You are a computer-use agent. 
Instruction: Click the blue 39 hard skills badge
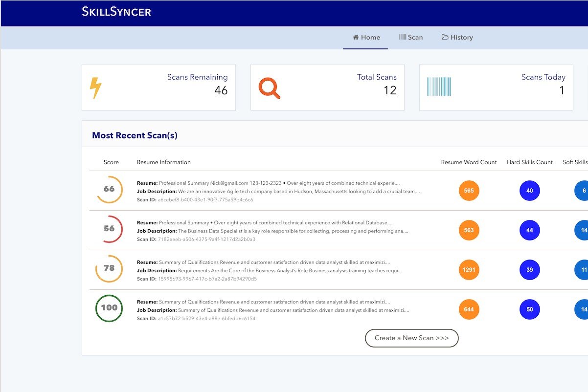[x=530, y=270]
